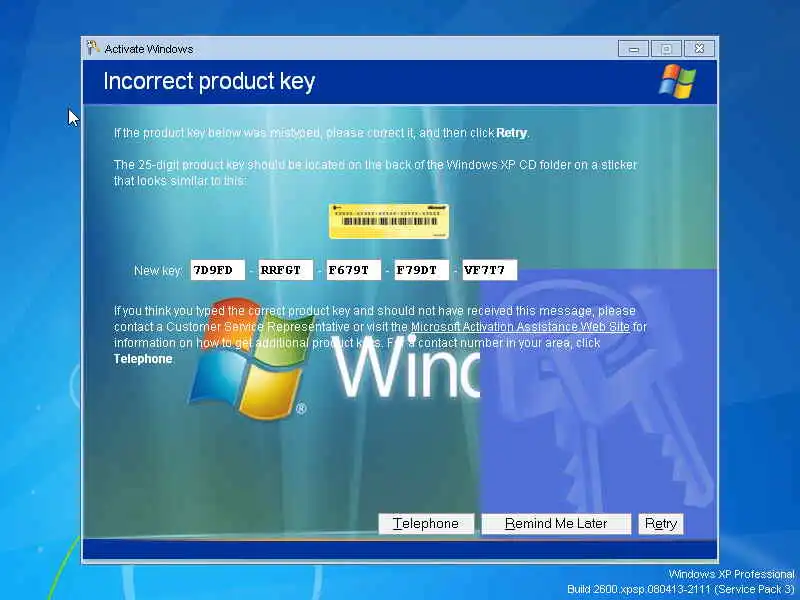Viewport: 800px width, 600px height.
Task: Click the Windows flag logo in header
Action: pyautogui.click(x=678, y=81)
